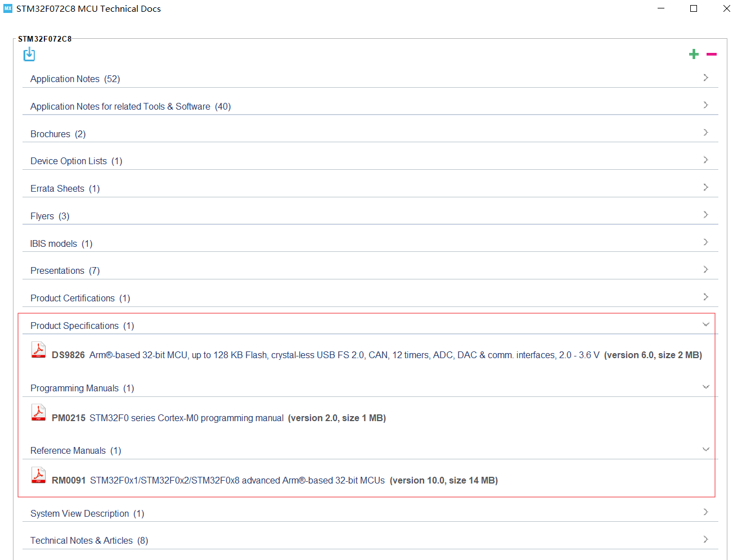This screenshot has height=560, width=733.
Task: Minimize the Technical Docs window
Action: [x=661, y=8]
